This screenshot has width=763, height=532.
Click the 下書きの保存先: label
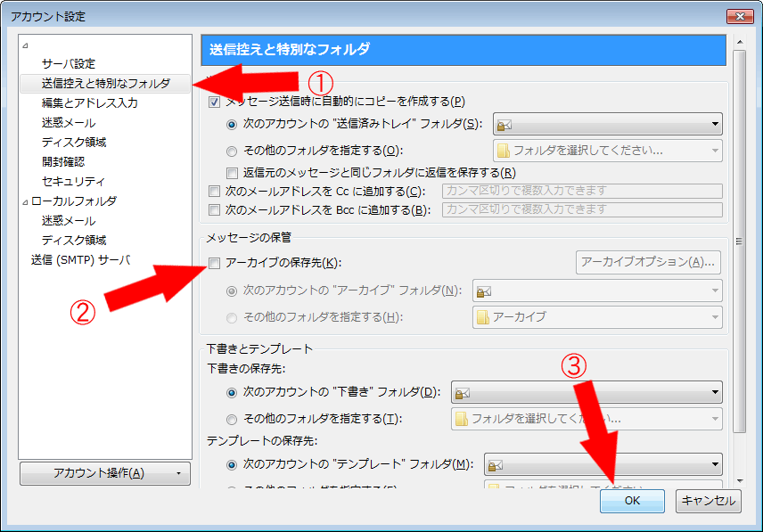pos(246,369)
